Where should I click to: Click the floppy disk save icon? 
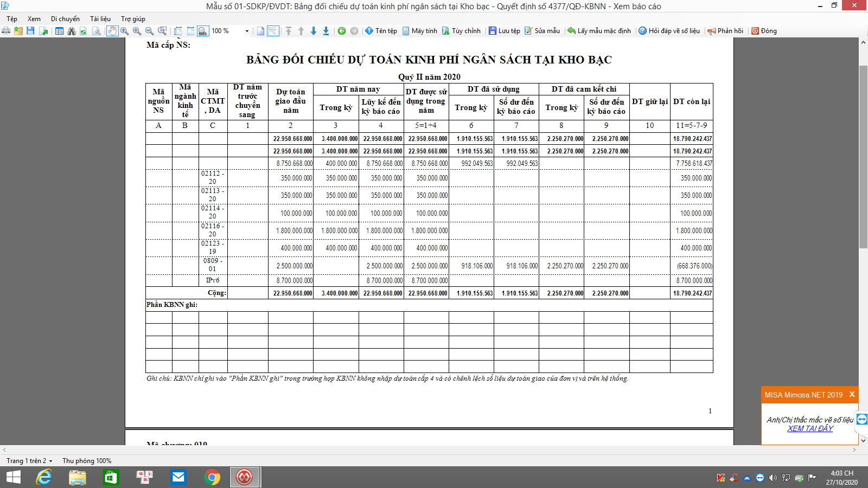coord(30,31)
